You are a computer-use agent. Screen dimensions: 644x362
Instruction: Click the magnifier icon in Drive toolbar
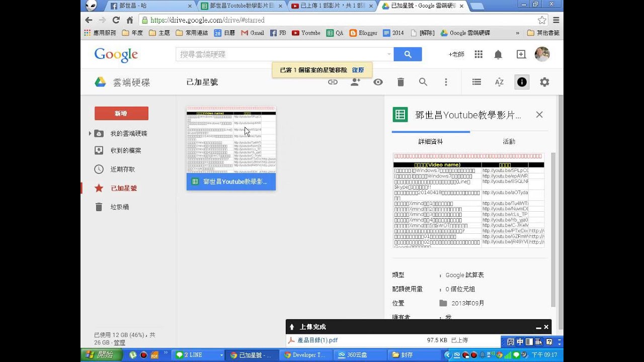pyautogui.click(x=423, y=82)
